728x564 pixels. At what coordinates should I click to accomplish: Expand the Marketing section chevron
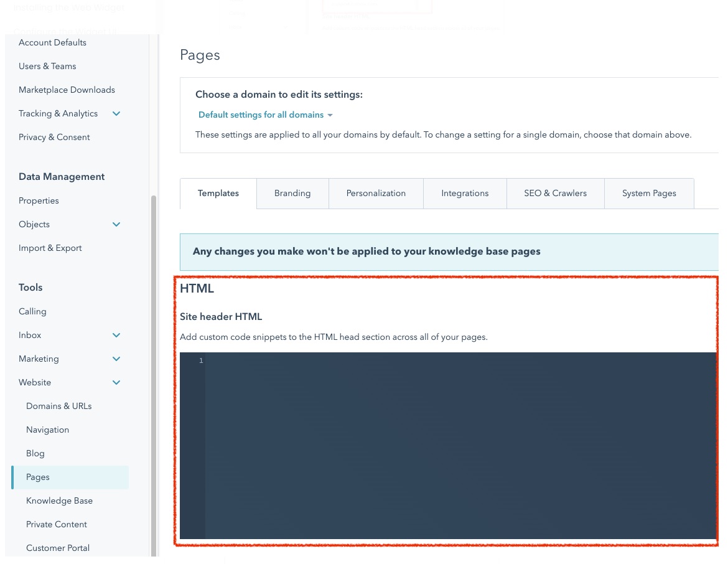pos(116,359)
